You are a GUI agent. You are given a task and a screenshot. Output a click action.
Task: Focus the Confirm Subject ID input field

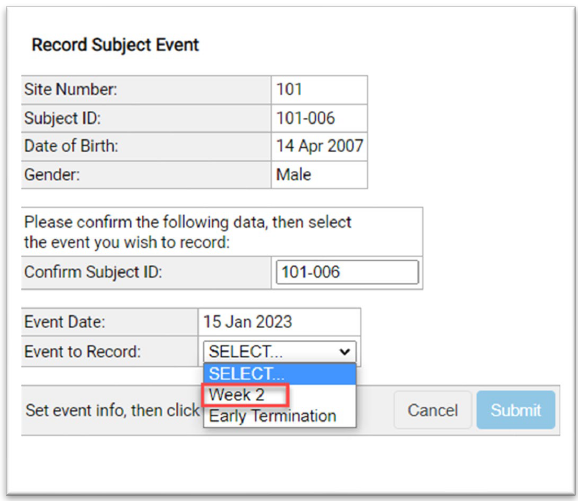347,272
